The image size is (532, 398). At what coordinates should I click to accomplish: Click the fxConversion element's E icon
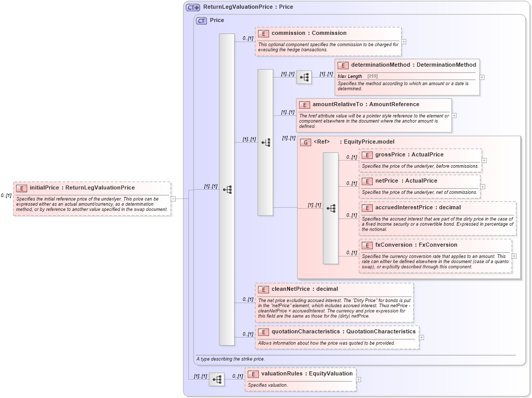367,246
